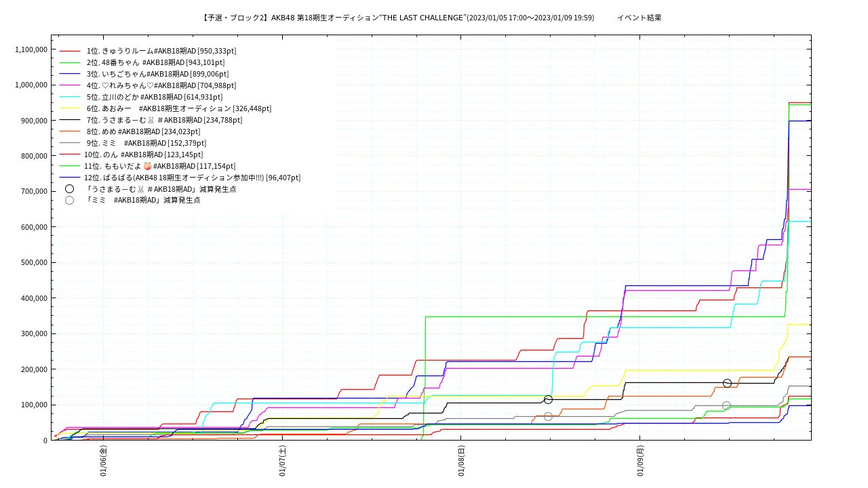This screenshot has height=488, width=868.
Task: Click the 200,000 y-axis label
Action: tap(35, 369)
